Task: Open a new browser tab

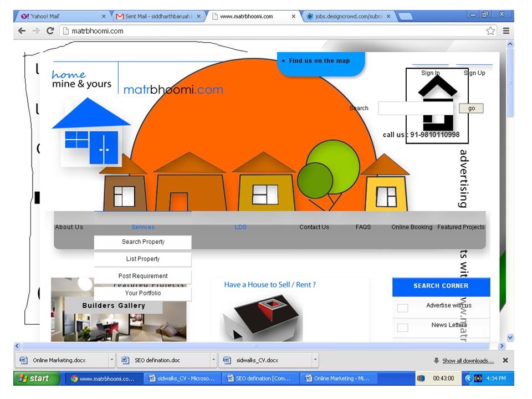Action: click(406, 16)
